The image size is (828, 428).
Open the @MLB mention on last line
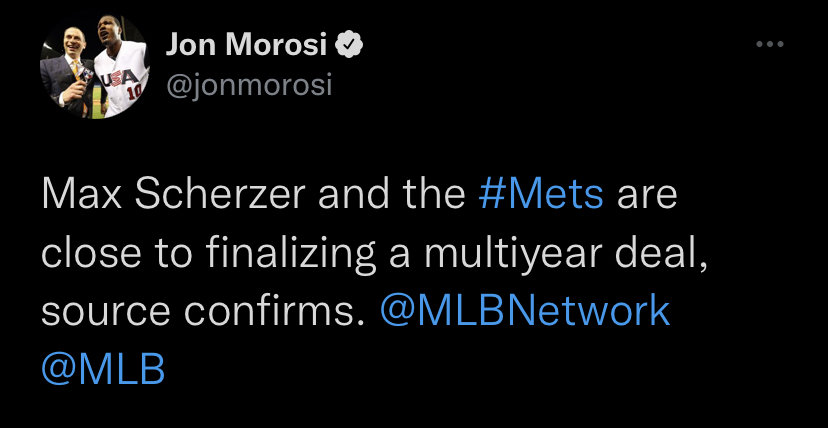pyautogui.click(x=103, y=370)
